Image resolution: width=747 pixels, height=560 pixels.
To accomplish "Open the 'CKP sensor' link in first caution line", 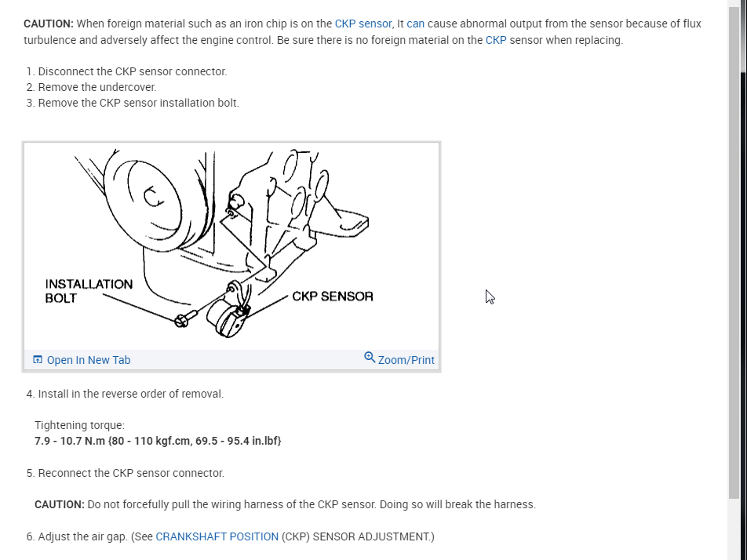I will [x=363, y=24].
